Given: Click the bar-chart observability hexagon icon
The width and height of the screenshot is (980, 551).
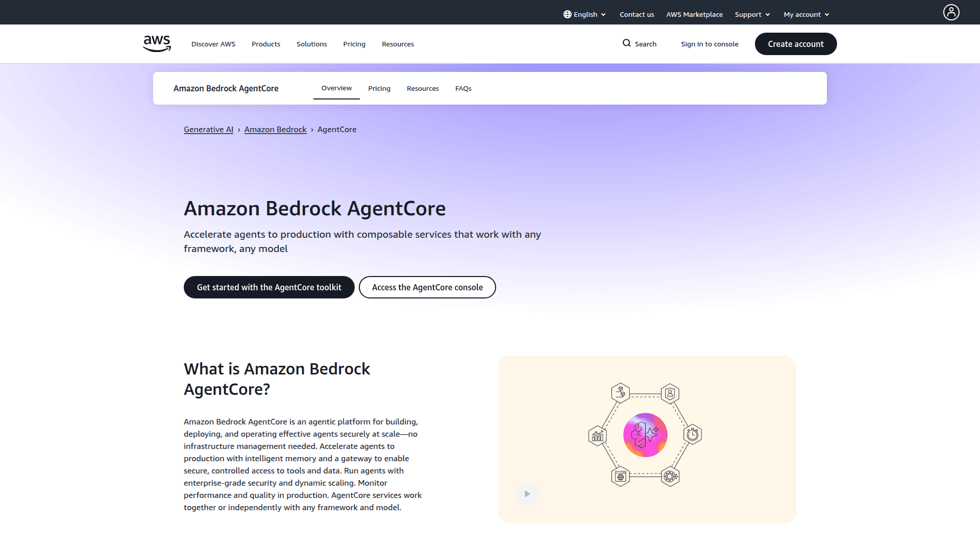Looking at the screenshot, I should pos(597,435).
